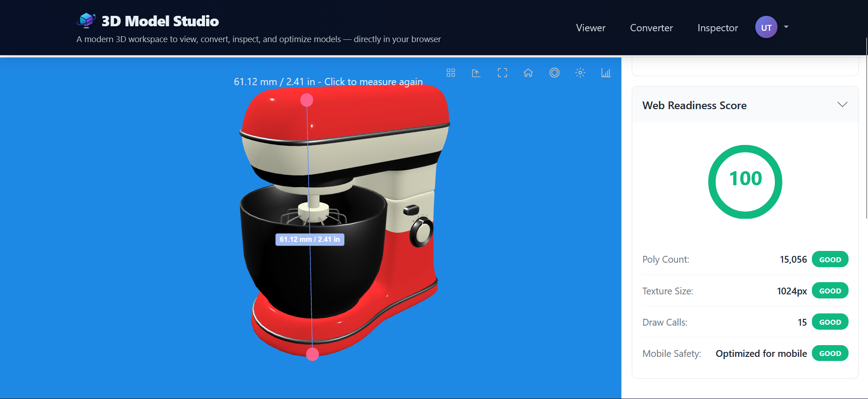This screenshot has width=868, height=399.
Task: Click the 61.12 mm / 2.41 in measurement label
Action: click(310, 240)
